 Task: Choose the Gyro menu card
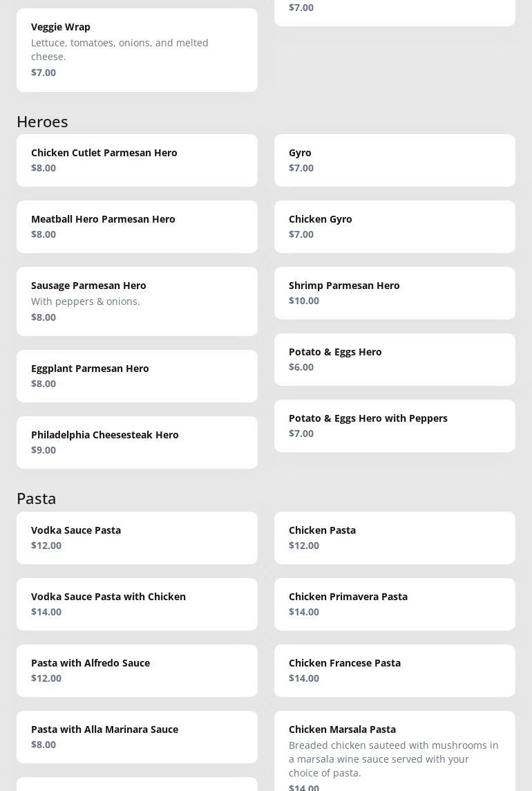pyautogui.click(x=395, y=160)
